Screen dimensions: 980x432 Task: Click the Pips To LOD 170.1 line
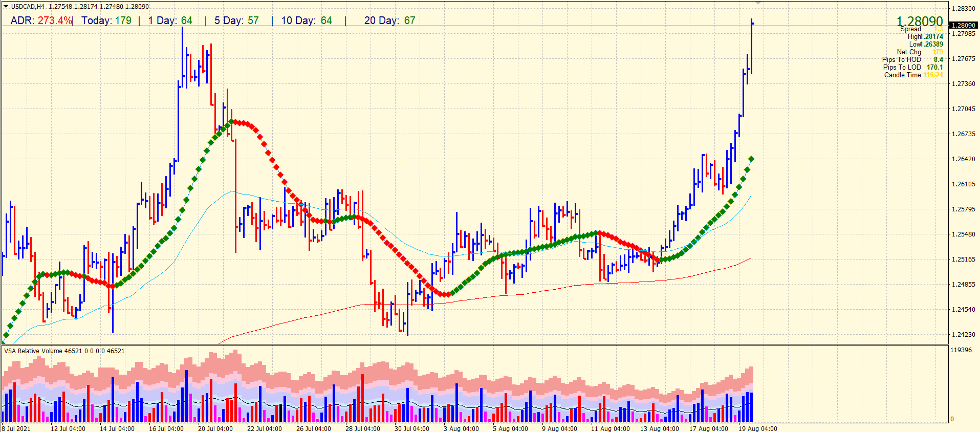pos(913,67)
